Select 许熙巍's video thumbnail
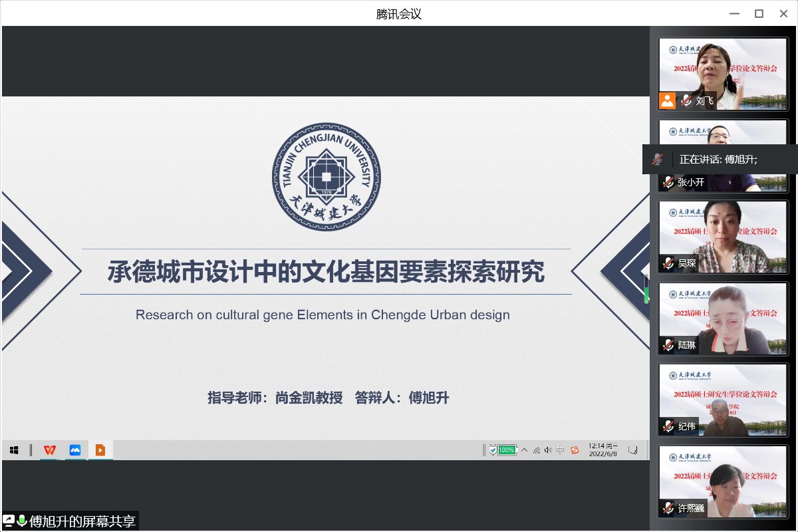The image size is (798, 532). (x=723, y=481)
